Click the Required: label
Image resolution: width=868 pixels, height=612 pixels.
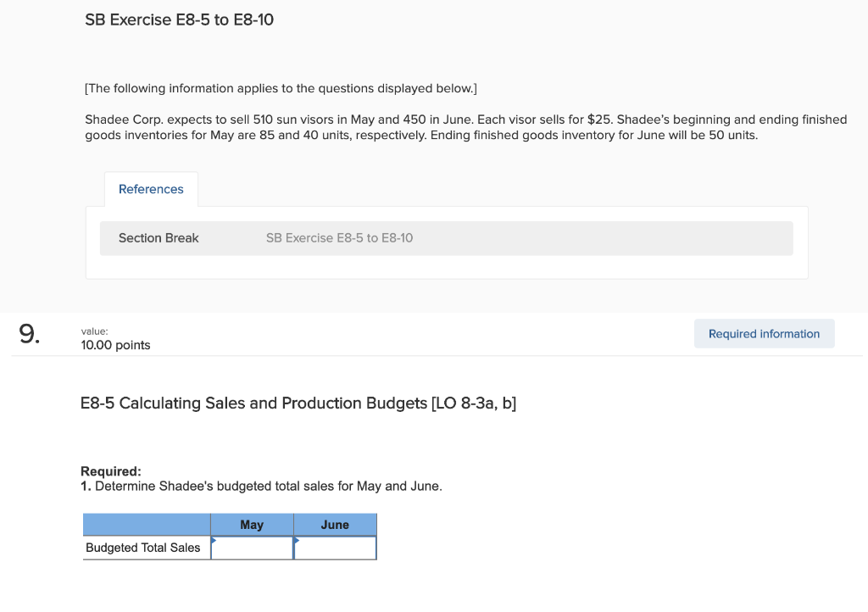pyautogui.click(x=111, y=471)
